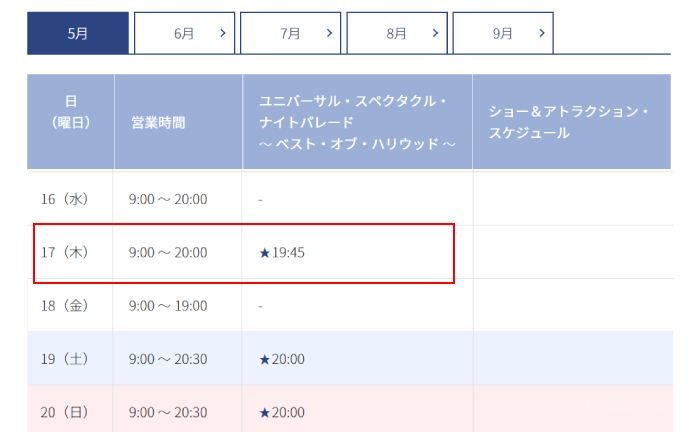Click the star icon in 19（土） row
Viewport: 700px width, 432px height.
[265, 359]
